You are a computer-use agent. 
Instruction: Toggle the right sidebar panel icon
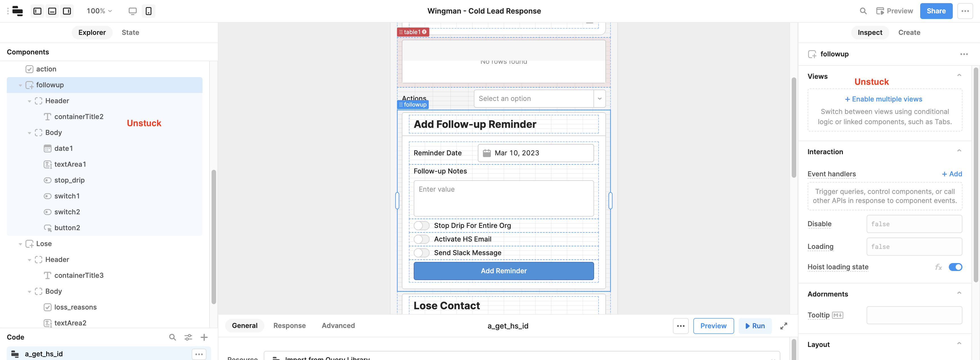pyautogui.click(x=67, y=11)
